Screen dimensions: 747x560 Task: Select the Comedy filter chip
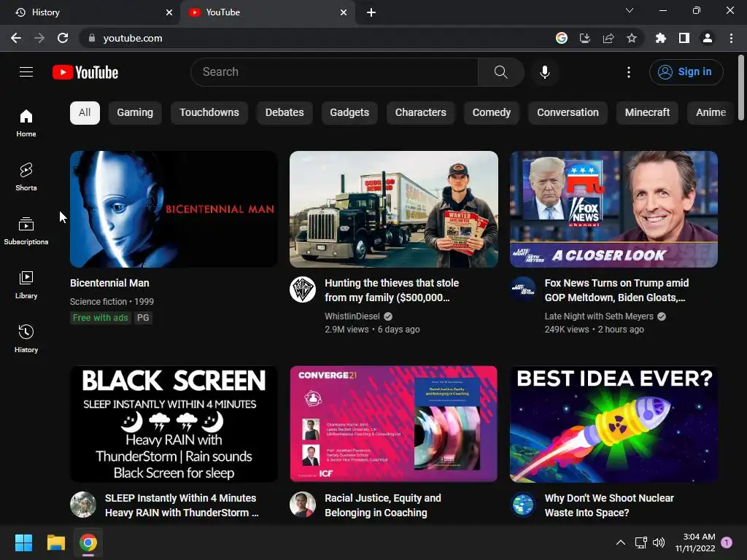coord(492,113)
